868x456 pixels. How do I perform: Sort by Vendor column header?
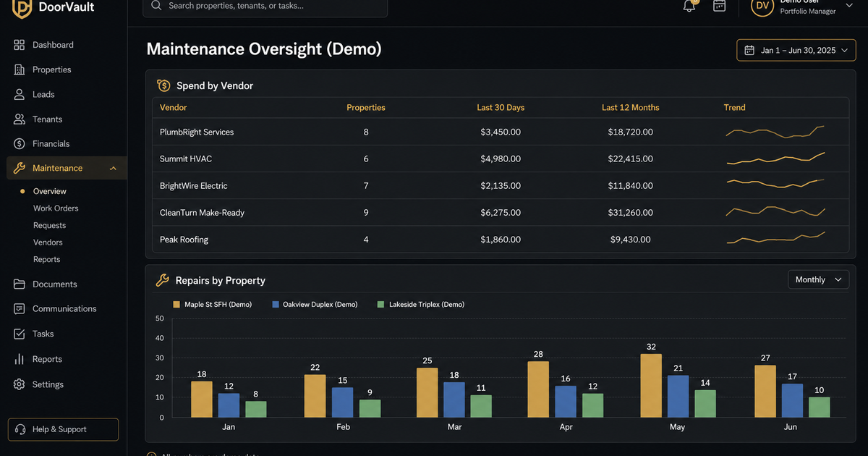[173, 107]
